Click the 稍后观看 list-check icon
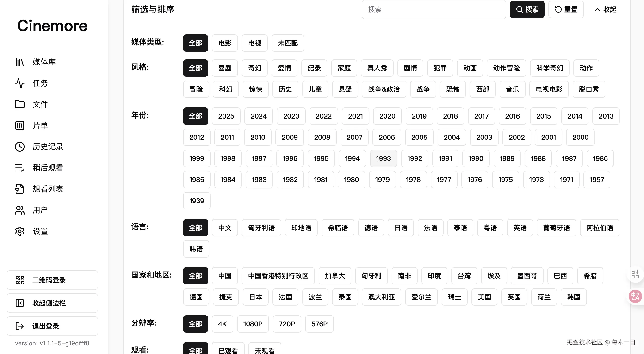This screenshot has width=644, height=354. [19, 168]
